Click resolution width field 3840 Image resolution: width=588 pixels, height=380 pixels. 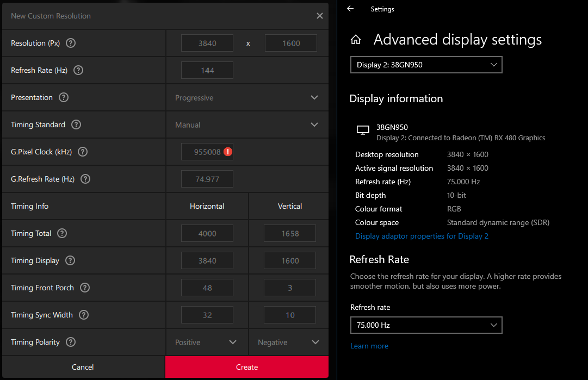207,43
